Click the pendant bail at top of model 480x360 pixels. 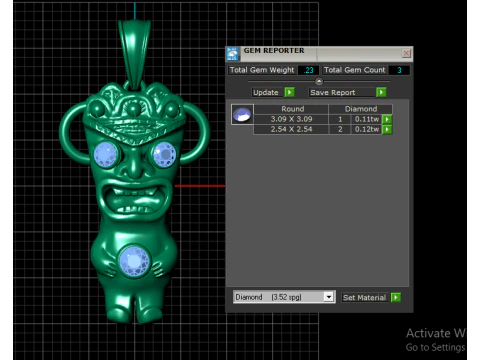pyautogui.click(x=134, y=53)
